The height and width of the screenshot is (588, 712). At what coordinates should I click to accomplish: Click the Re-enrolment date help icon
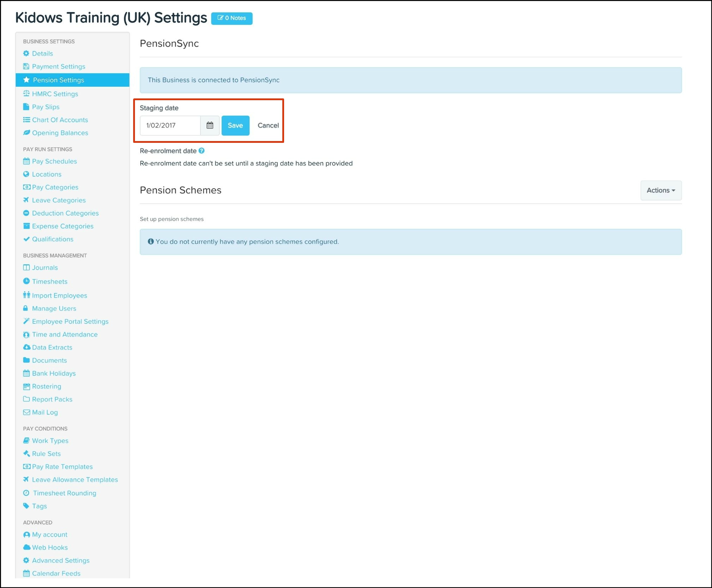pos(202,151)
